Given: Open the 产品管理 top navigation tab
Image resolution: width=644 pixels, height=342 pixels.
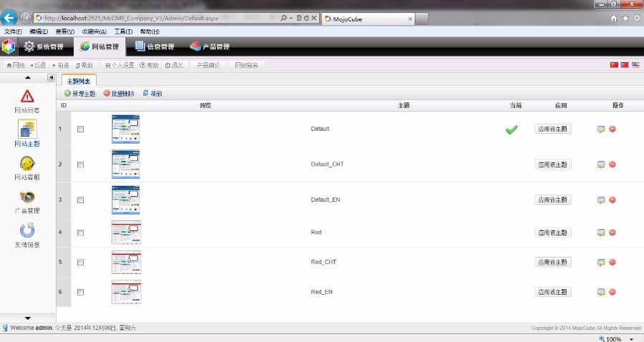Looking at the screenshot, I should (210, 47).
